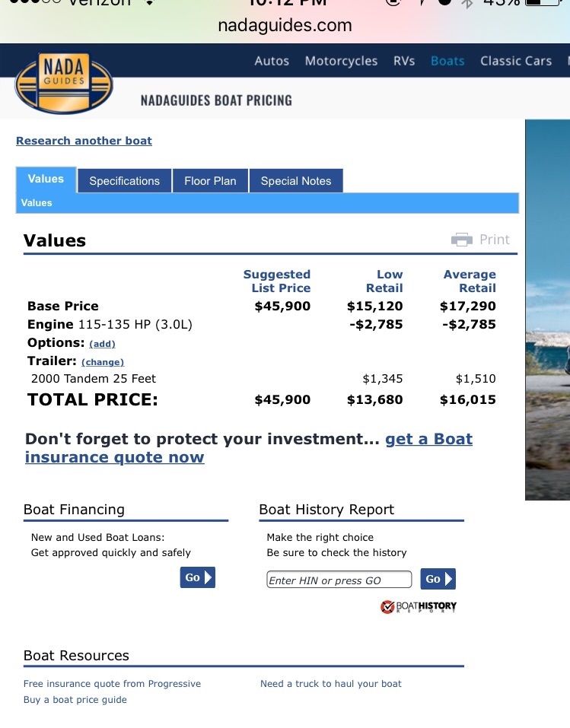Viewport: 570px width, 728px height.
Task: Open the Classic Cars navigation item
Action: click(516, 61)
